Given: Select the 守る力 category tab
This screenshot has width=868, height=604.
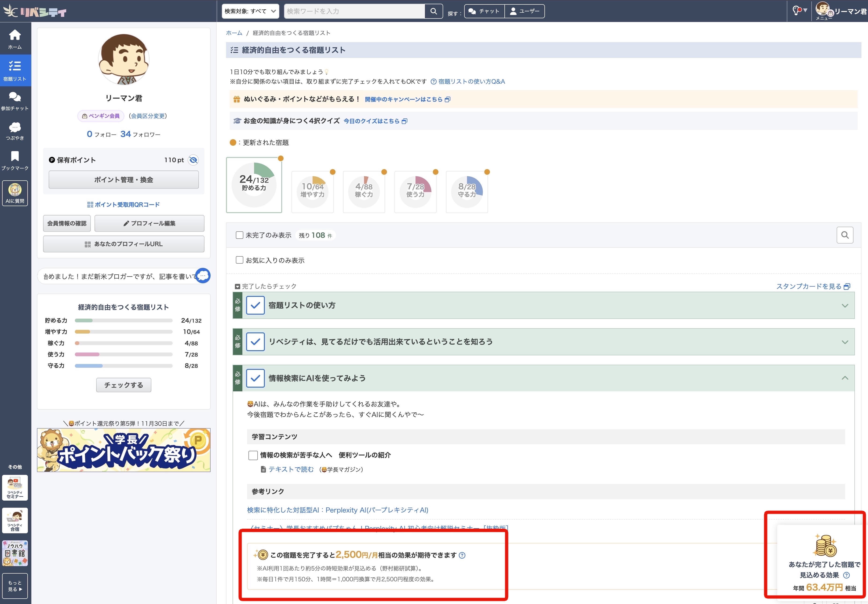Looking at the screenshot, I should tap(467, 192).
